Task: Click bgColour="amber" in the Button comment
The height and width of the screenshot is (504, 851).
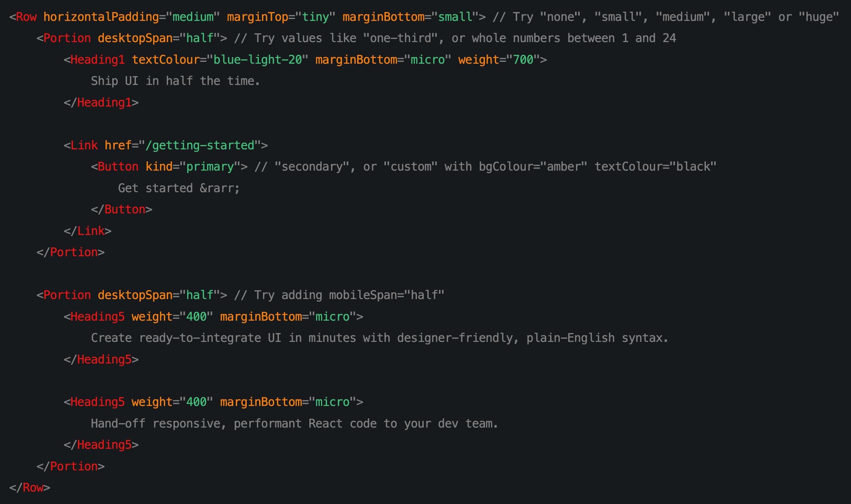Action: pos(533,167)
